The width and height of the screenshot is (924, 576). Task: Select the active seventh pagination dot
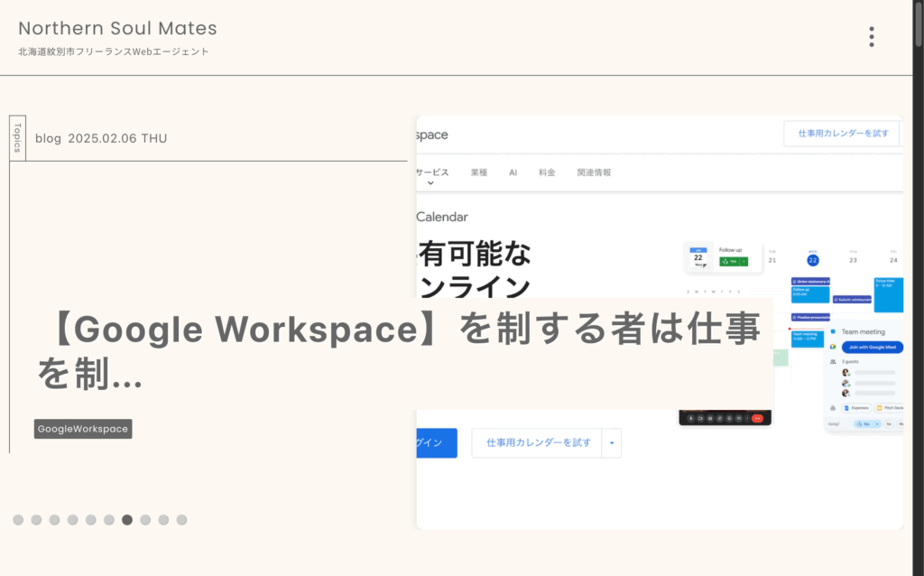(x=127, y=519)
